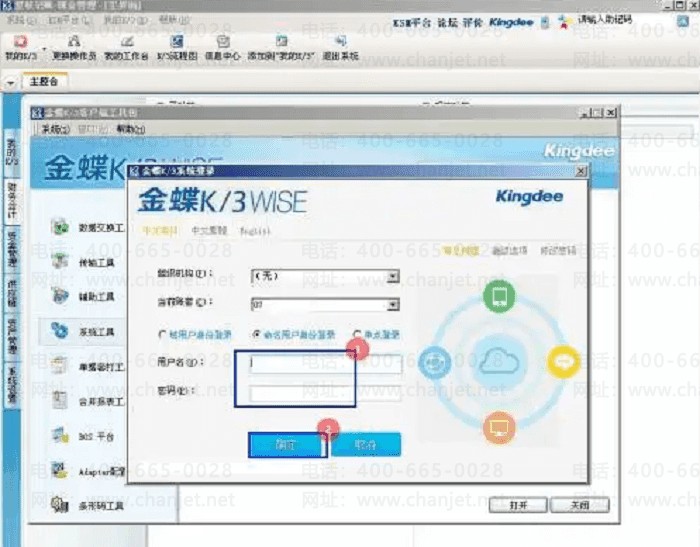Open KSM平台 link in header
Viewport: 700px width, 547px height.
(x=411, y=22)
